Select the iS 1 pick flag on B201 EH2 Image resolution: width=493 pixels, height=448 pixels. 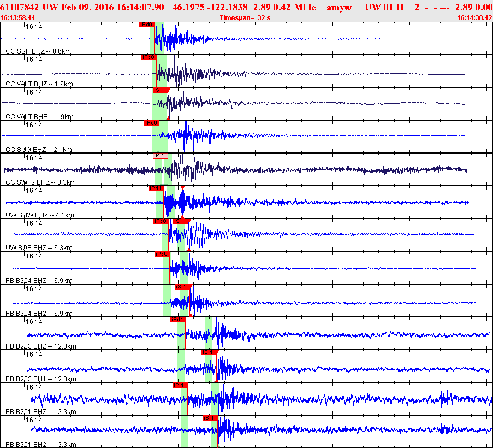tap(210, 418)
